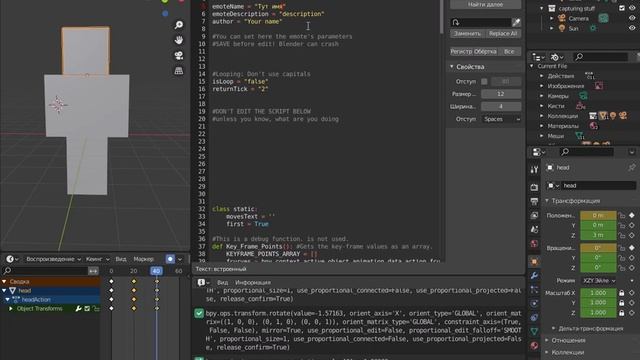
Task: Click the case-match icon beside the replace field
Action: tap(516, 22)
